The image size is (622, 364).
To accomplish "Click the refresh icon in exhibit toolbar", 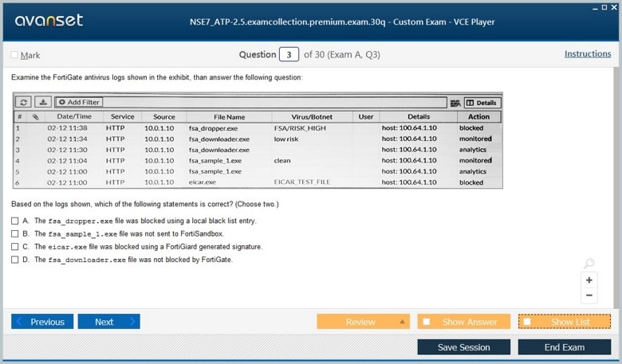I will coord(23,102).
